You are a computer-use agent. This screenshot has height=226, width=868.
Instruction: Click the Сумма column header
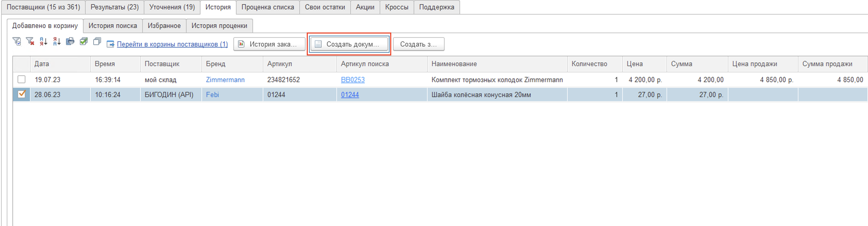[697, 64]
